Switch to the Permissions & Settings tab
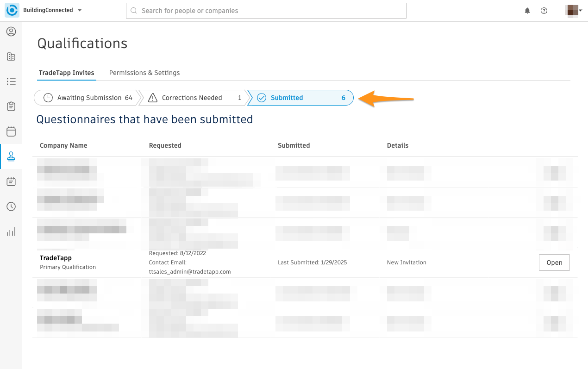 click(144, 73)
